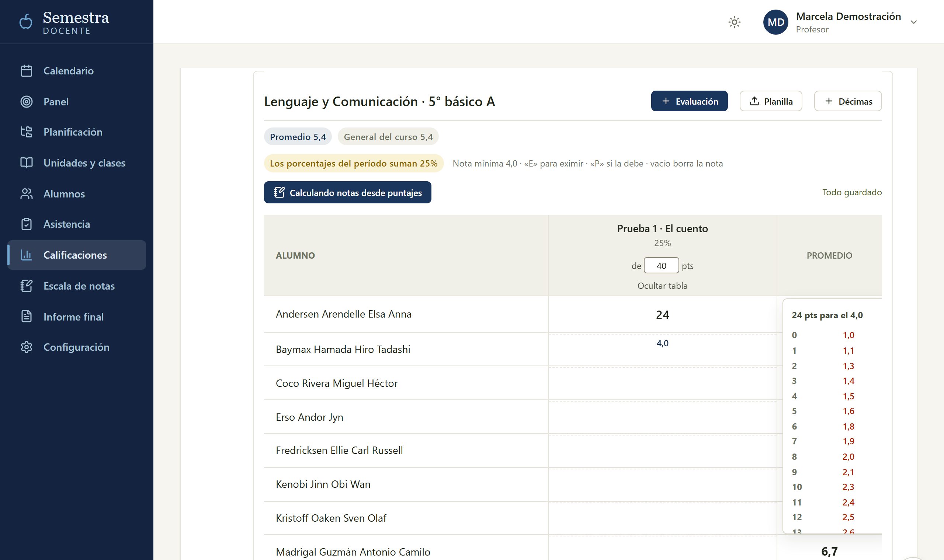
Task: Expand the Marcela Demostración account menu chevron
Action: pyautogui.click(x=913, y=22)
